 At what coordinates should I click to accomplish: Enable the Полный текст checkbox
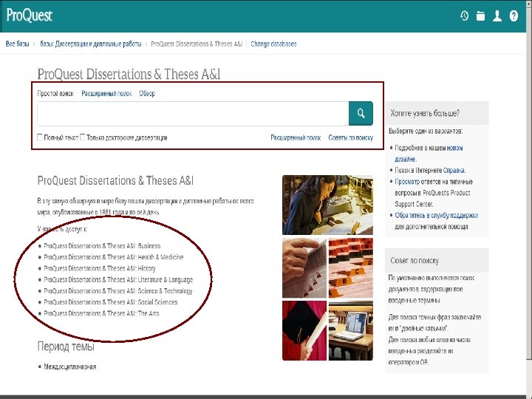pyautogui.click(x=40, y=137)
